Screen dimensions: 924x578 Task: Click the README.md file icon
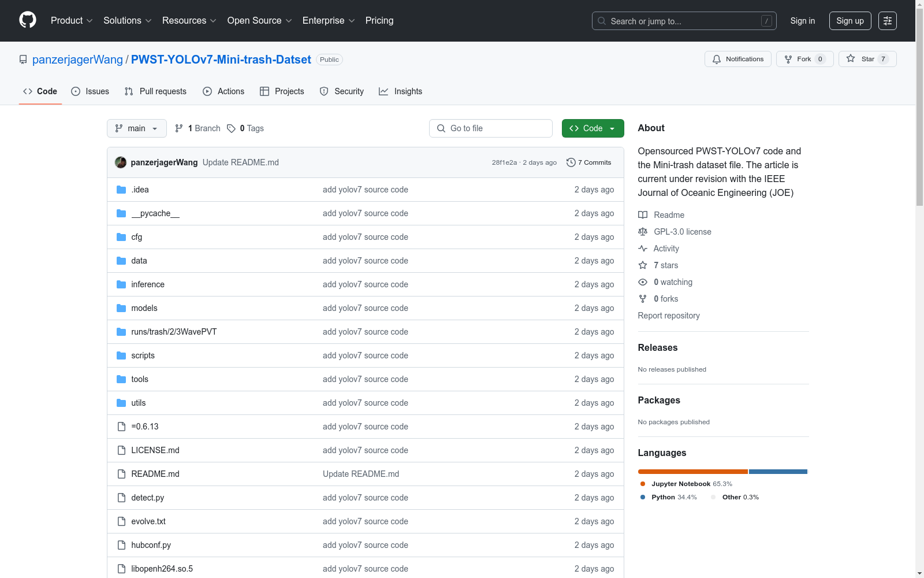121,474
